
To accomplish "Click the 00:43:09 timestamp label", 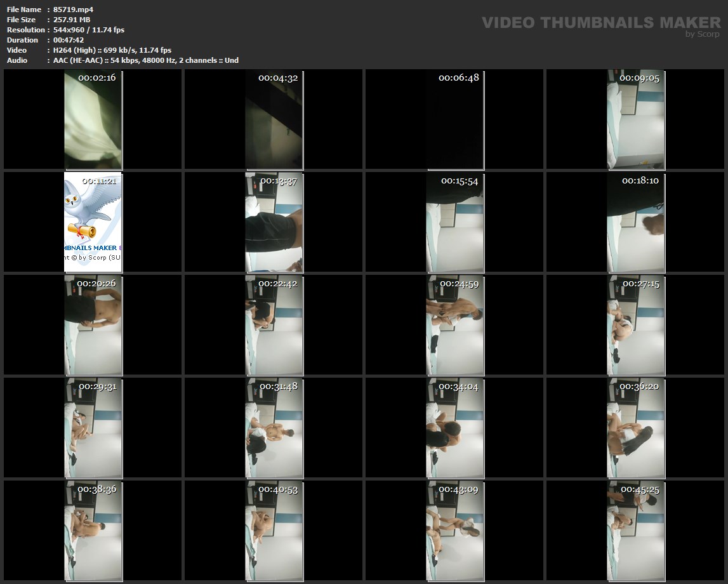I will point(459,489).
